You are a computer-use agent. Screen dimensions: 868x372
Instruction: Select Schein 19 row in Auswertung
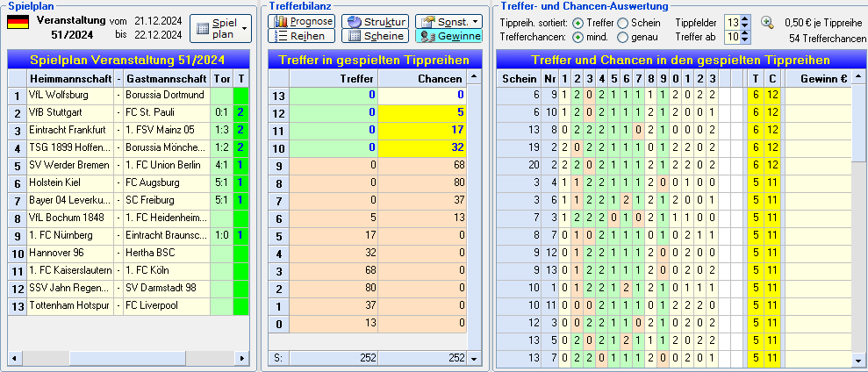coord(674,147)
